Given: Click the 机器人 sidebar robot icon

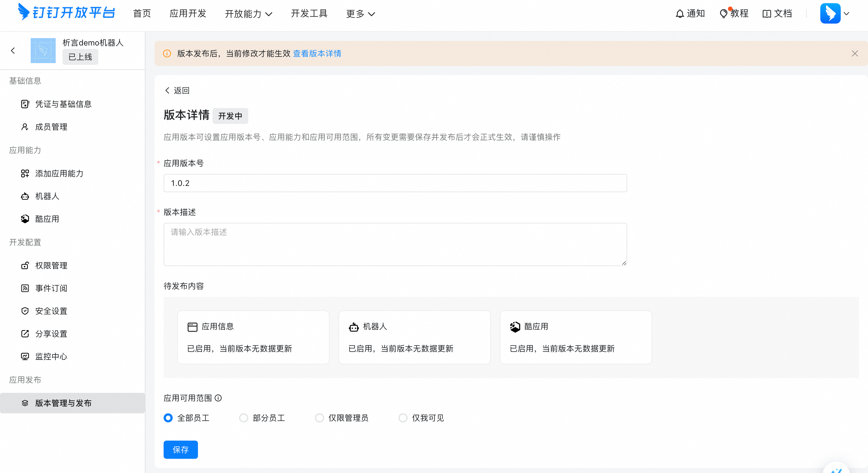Looking at the screenshot, I should [25, 196].
